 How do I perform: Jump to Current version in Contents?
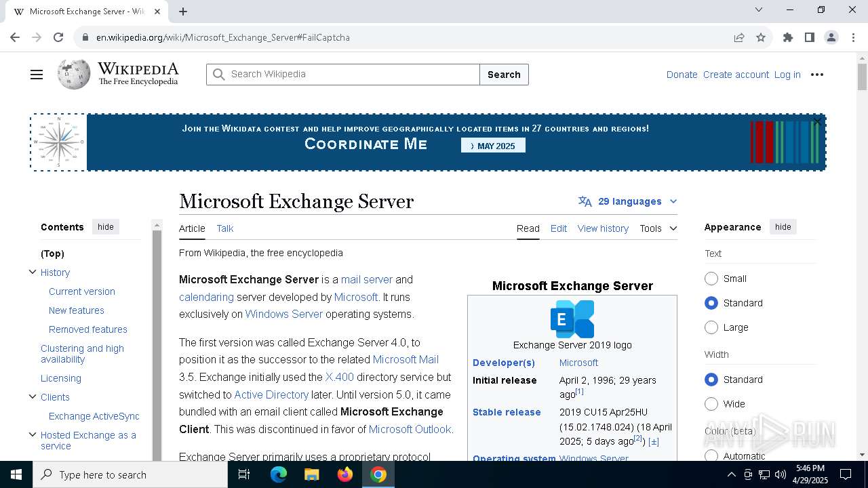[82, 291]
